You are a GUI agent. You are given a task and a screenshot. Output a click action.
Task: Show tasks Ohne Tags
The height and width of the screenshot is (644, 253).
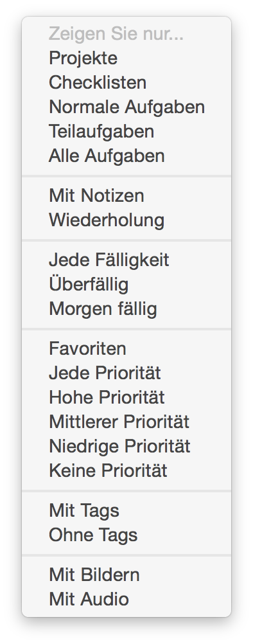pyautogui.click(x=126, y=535)
